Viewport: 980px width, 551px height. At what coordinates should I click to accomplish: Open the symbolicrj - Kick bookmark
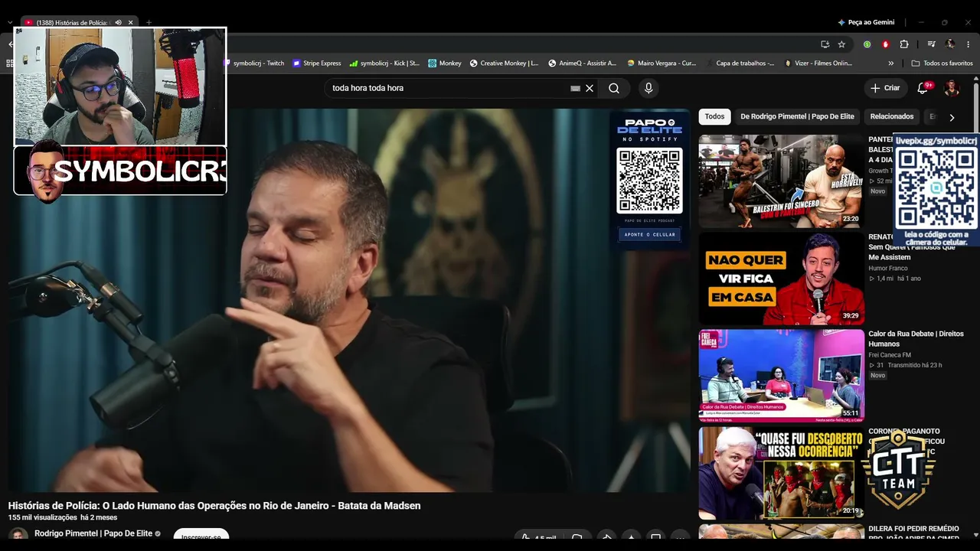[x=384, y=64]
